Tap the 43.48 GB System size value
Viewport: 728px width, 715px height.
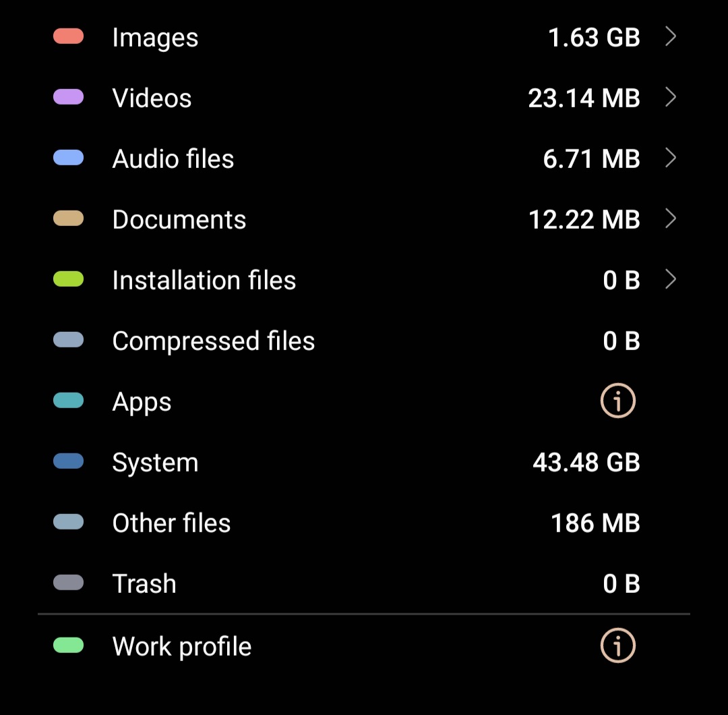(585, 462)
